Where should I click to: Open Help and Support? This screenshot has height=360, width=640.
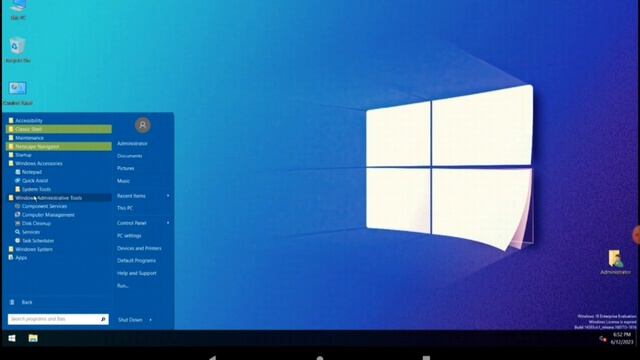click(x=137, y=273)
